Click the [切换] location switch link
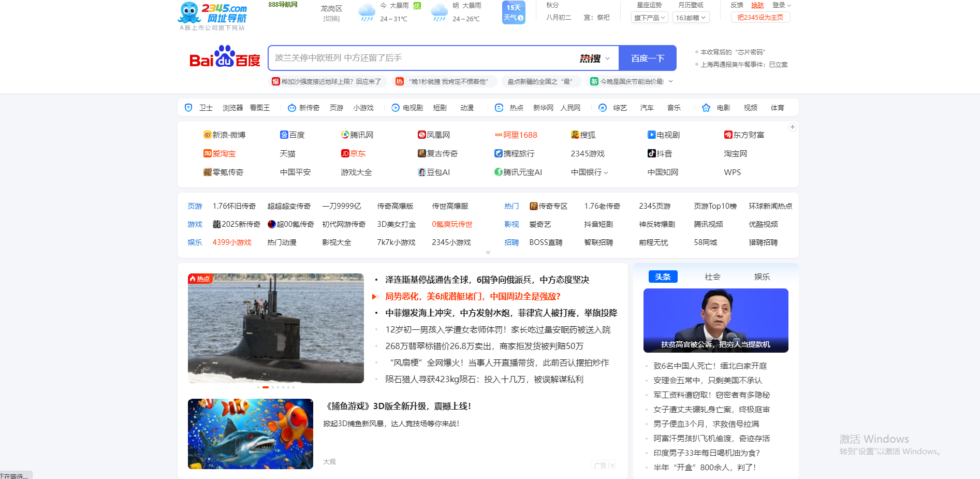Image resolution: width=980 pixels, height=479 pixels. (x=331, y=19)
